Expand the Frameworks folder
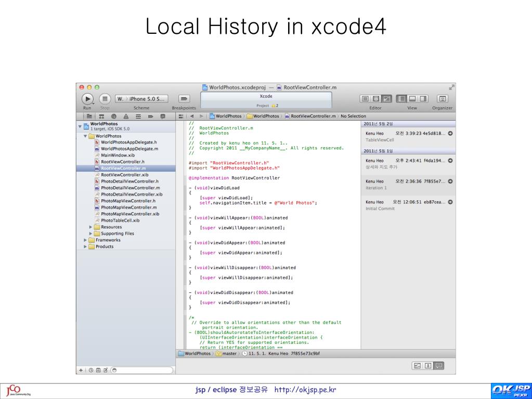Viewport: 532px width, 399px height. [85, 240]
